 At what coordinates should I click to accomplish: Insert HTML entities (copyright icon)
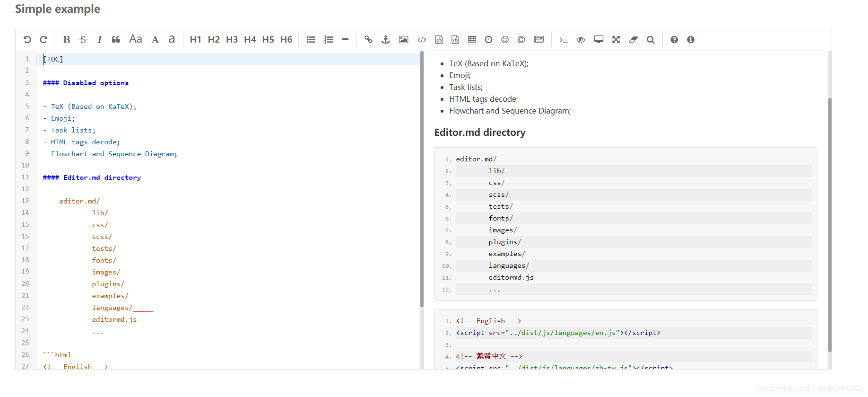click(521, 40)
